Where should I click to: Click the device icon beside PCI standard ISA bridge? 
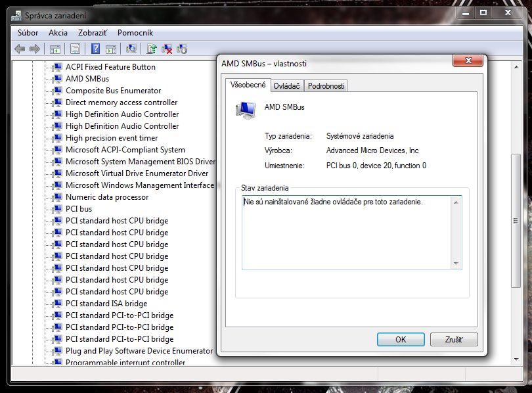tap(58, 303)
